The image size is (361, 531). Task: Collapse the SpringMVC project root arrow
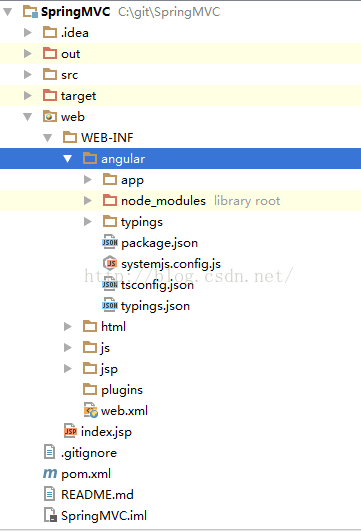tap(7, 12)
